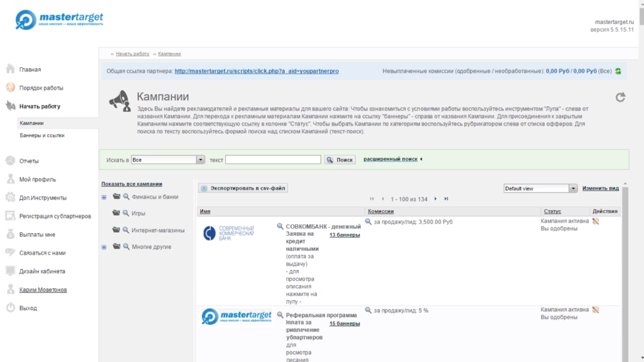The height and width of the screenshot is (362, 644).
Task: Sort the table by the Имя column
Action: point(205,212)
